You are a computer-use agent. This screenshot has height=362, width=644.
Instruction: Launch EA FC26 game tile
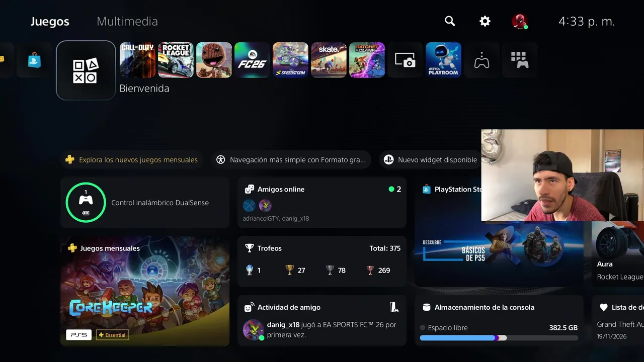click(252, 60)
